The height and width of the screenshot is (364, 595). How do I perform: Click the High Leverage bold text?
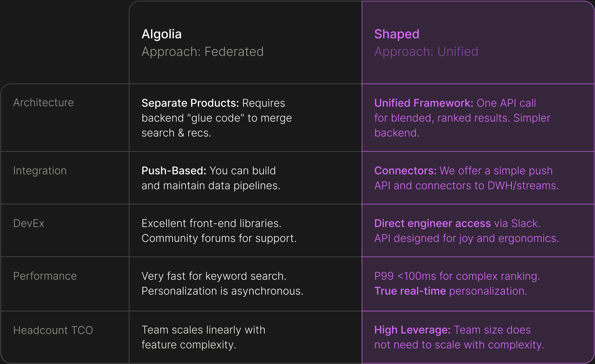click(x=412, y=330)
